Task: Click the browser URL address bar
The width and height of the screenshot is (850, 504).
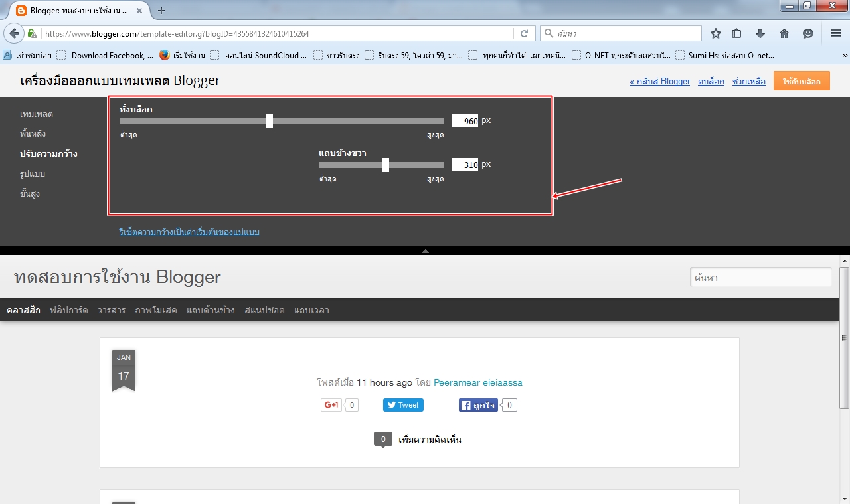Action: 279,33
